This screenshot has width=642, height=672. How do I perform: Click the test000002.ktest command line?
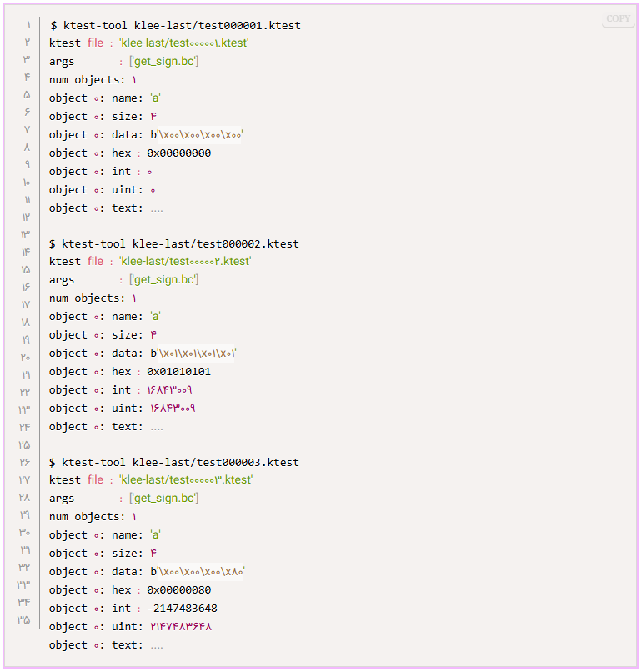175,243
